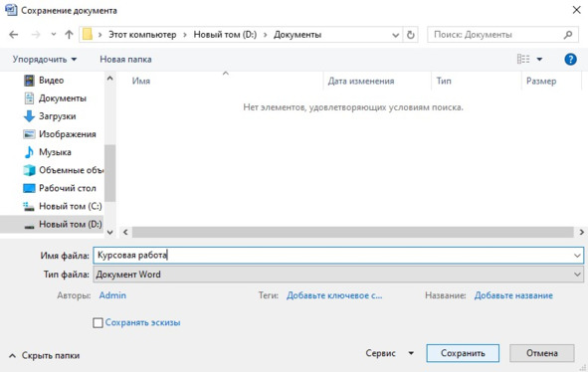Click the D: drive icon in sidebar

tap(29, 226)
